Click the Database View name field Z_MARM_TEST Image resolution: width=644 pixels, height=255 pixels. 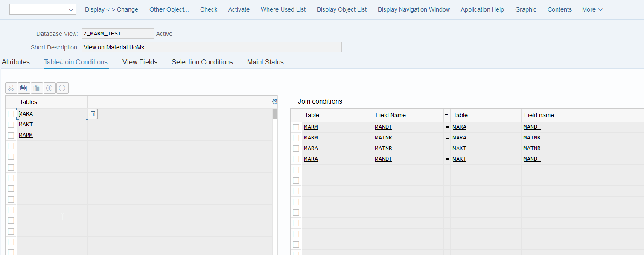(x=118, y=33)
